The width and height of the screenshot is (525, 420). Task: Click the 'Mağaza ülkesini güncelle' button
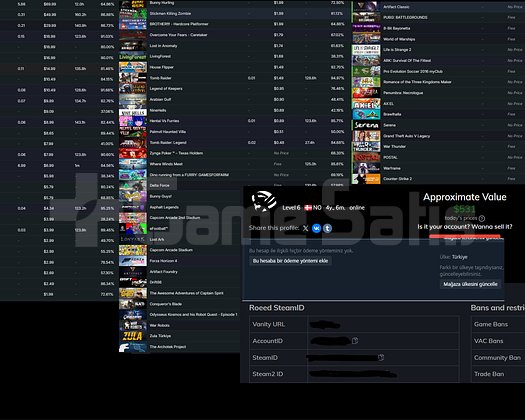[470, 284]
